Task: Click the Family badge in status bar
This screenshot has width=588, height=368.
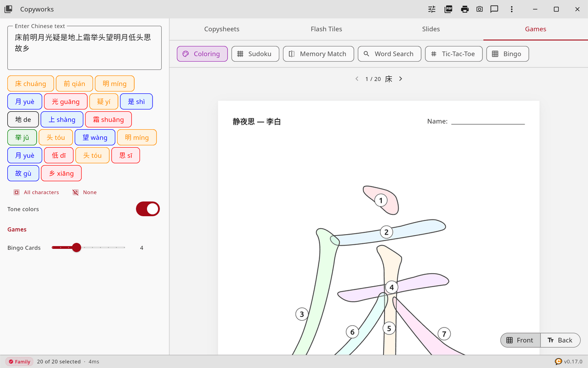Action: pos(19,362)
